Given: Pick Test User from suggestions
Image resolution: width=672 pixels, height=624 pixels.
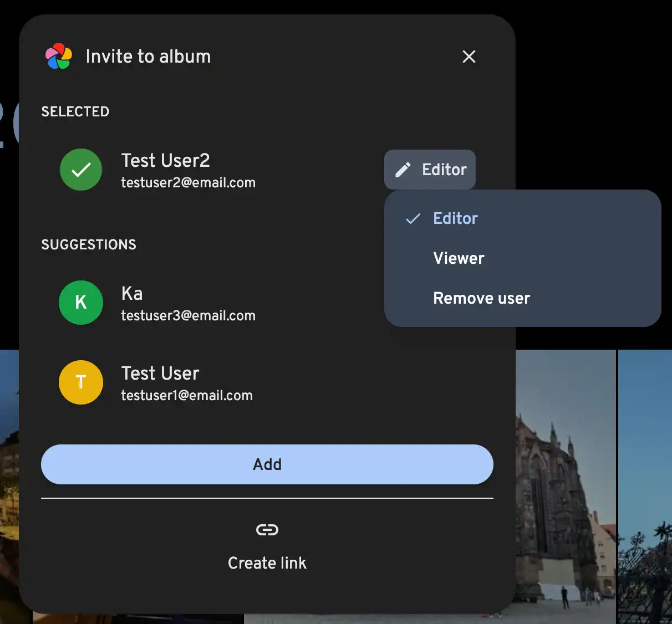Looking at the screenshot, I should click(160, 374).
